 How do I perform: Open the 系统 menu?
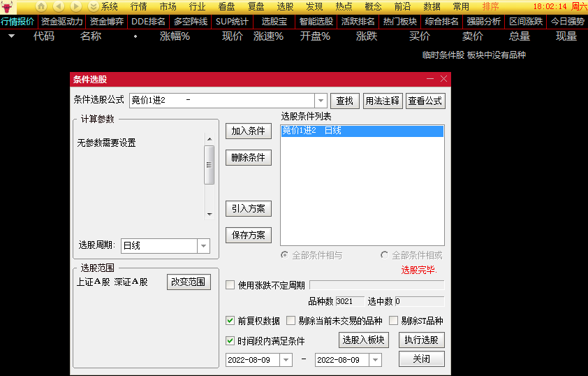point(110,6)
